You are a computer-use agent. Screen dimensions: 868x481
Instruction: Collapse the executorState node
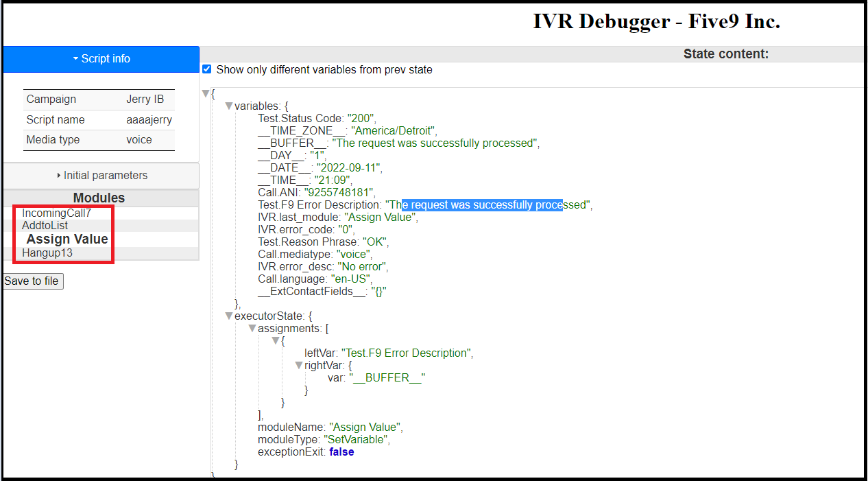pyautogui.click(x=229, y=316)
